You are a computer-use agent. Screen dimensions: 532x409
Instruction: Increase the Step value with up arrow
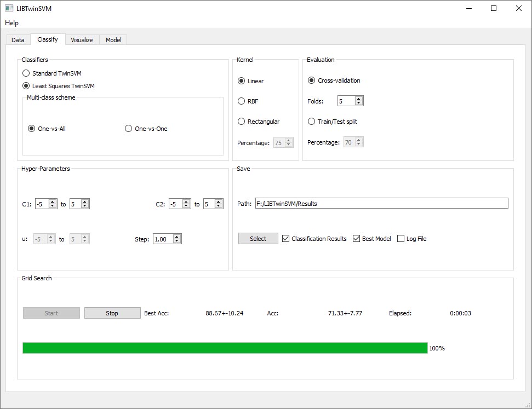[177, 237]
